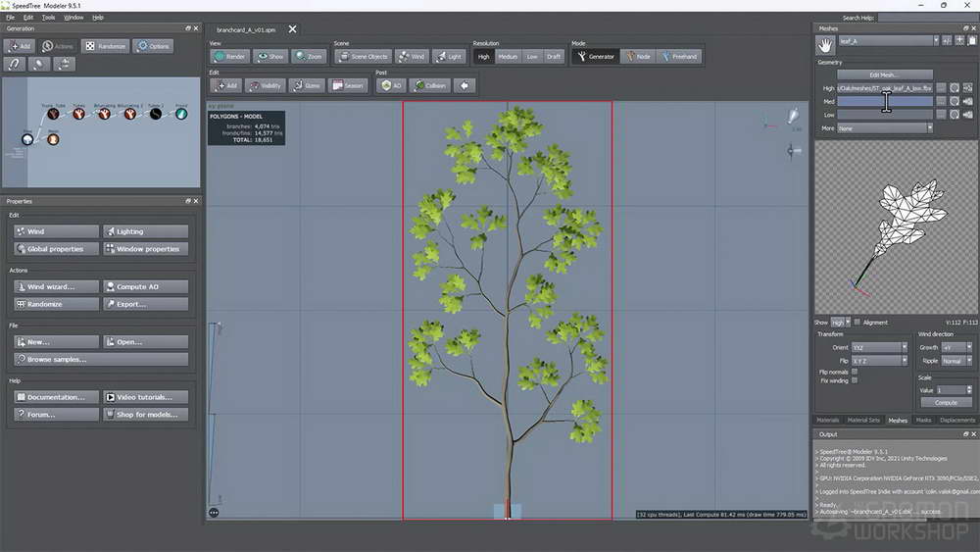Open the Show high dropdown

pos(840,323)
